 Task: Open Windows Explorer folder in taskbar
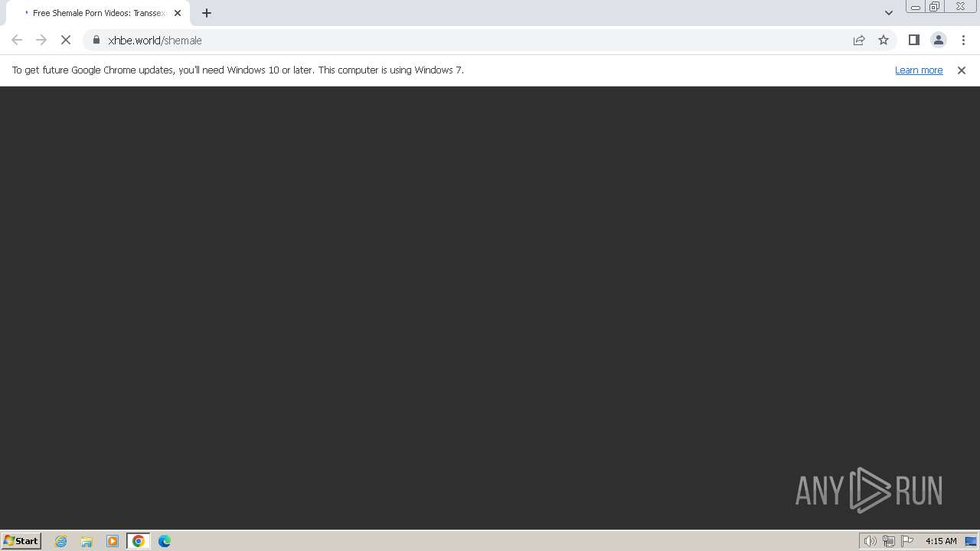tap(87, 541)
